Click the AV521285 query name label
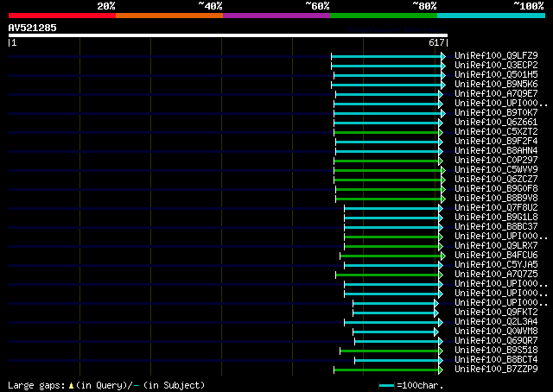The height and width of the screenshot is (392, 553). [33, 28]
